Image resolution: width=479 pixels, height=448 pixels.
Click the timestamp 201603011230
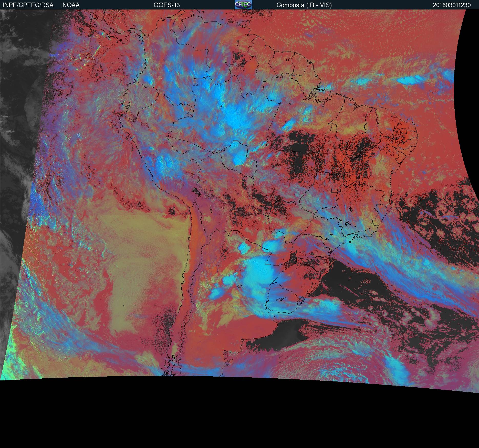point(452,5)
